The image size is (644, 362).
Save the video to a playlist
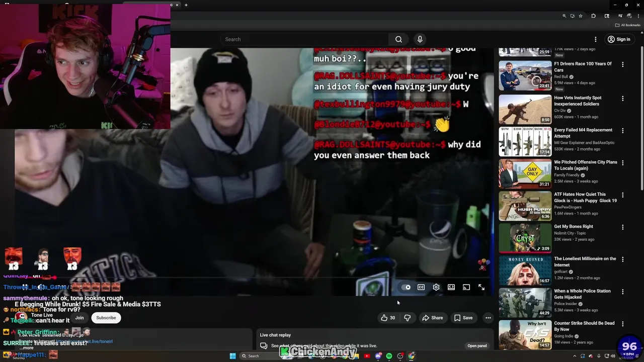click(463, 318)
